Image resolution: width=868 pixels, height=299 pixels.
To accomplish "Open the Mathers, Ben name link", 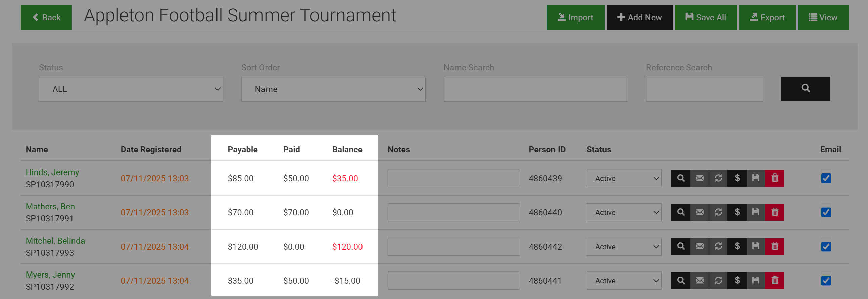I will (x=50, y=207).
